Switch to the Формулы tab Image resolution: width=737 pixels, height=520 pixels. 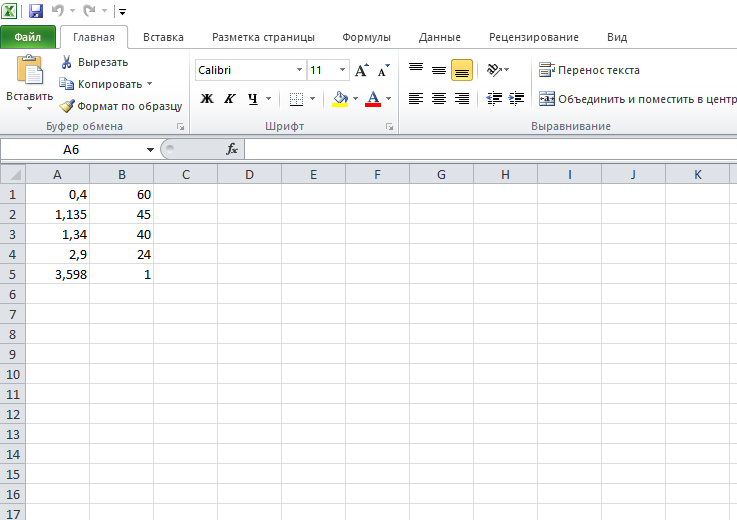pyautogui.click(x=366, y=37)
